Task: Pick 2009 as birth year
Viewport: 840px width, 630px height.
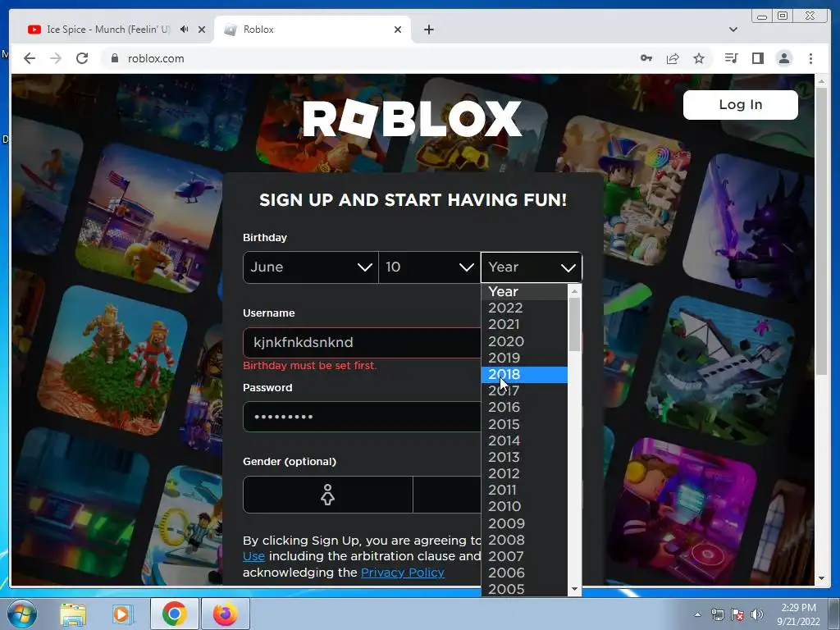Action: [524, 523]
